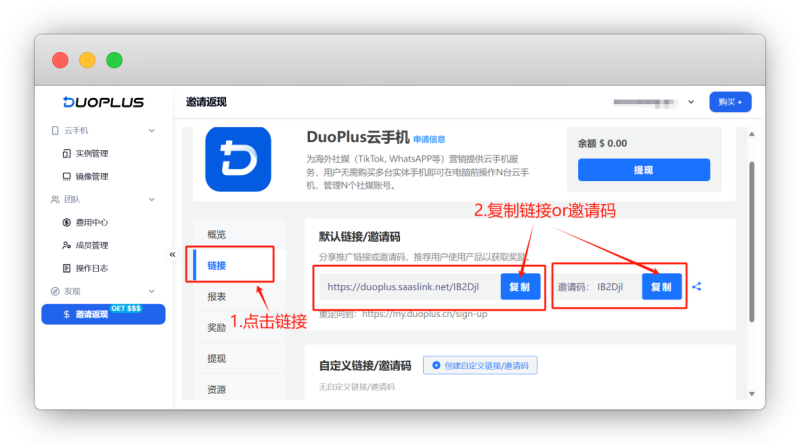Click the DuoPlus app logo thumbnail

pos(238,159)
